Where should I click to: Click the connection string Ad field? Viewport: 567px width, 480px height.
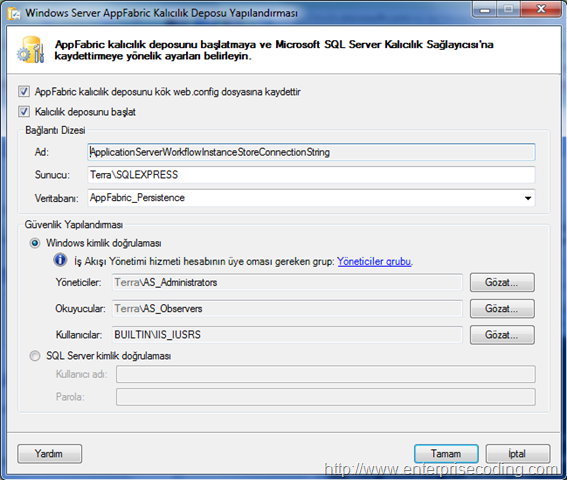tap(311, 152)
